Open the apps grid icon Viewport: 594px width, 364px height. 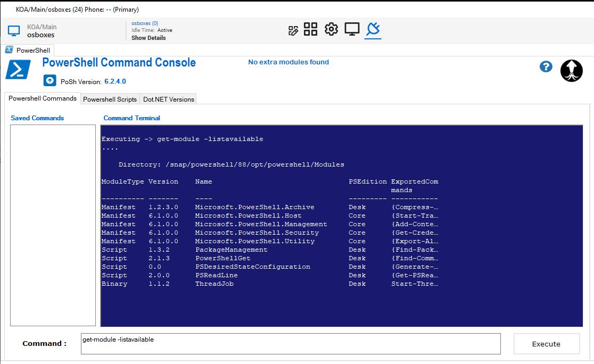310,29
